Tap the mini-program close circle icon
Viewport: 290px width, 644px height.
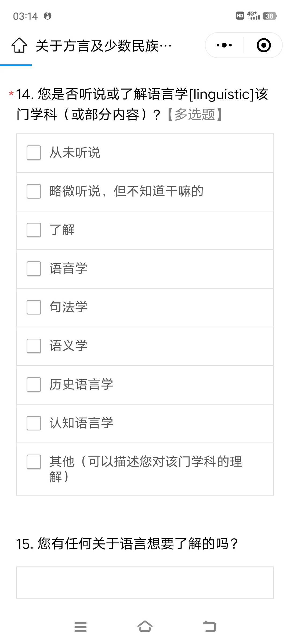click(263, 45)
